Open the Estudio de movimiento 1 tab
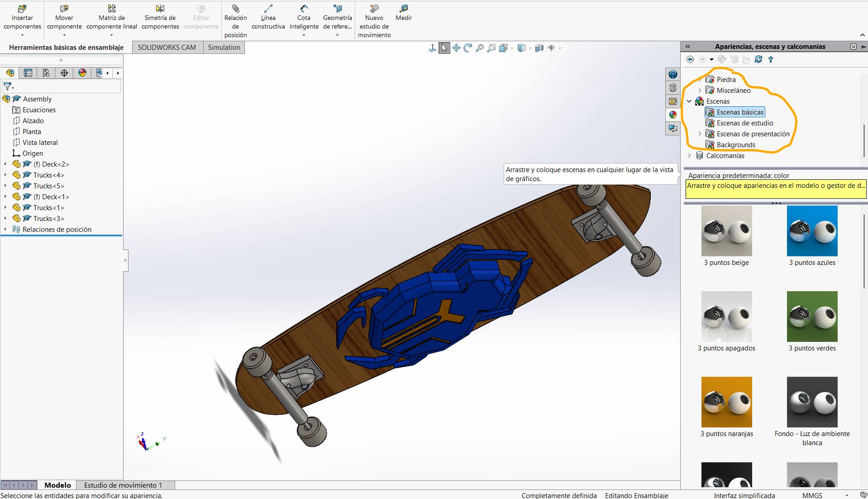Screen dimensions: 868x499 (x=123, y=485)
